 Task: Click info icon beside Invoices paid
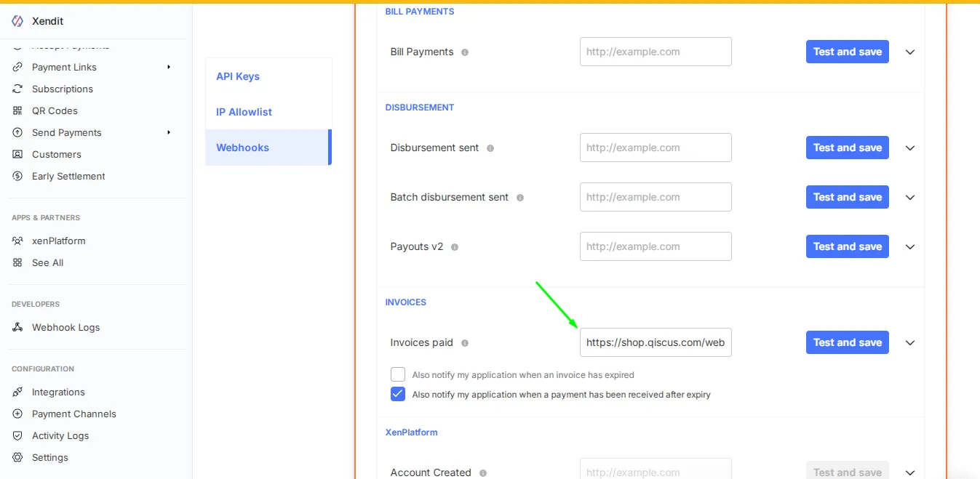click(465, 343)
